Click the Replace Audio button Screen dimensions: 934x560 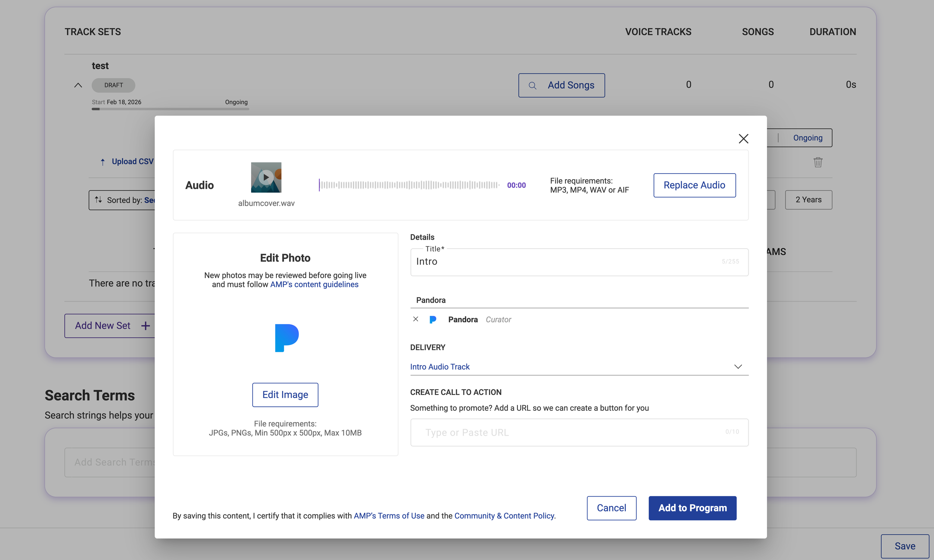pyautogui.click(x=694, y=185)
